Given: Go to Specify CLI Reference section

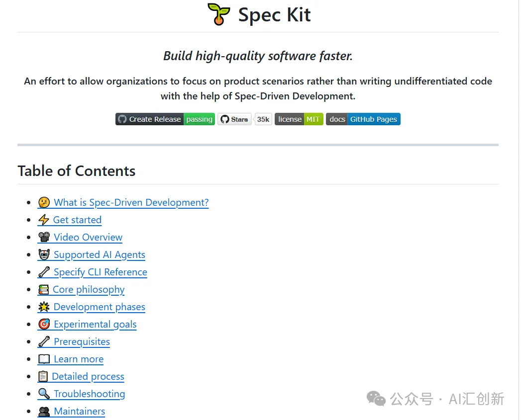Looking at the screenshot, I should click(x=100, y=272).
